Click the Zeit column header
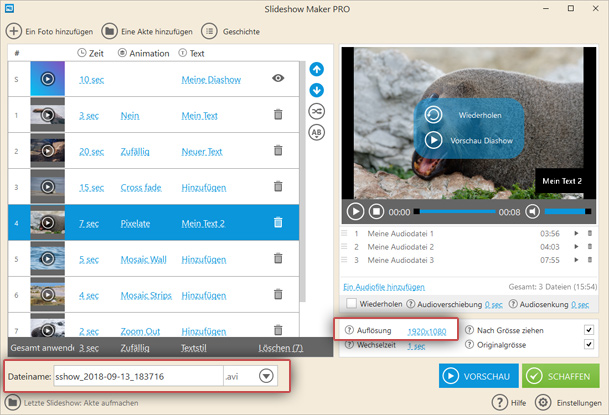 tap(90, 53)
